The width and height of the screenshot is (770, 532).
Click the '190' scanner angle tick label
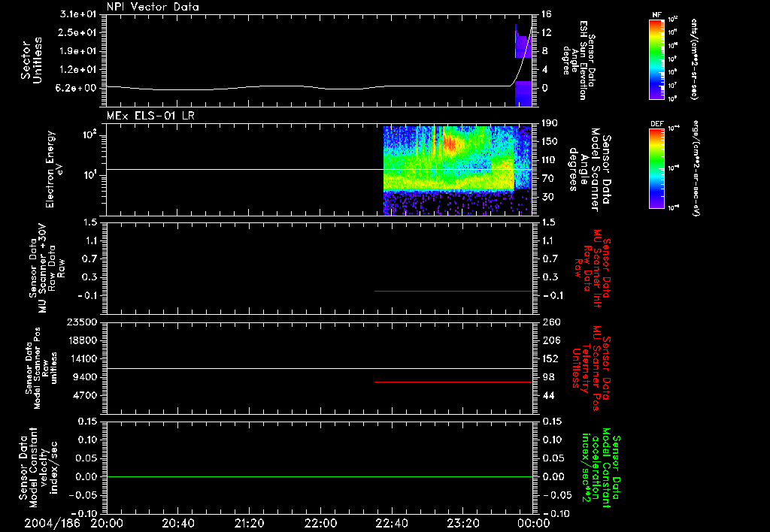point(550,122)
